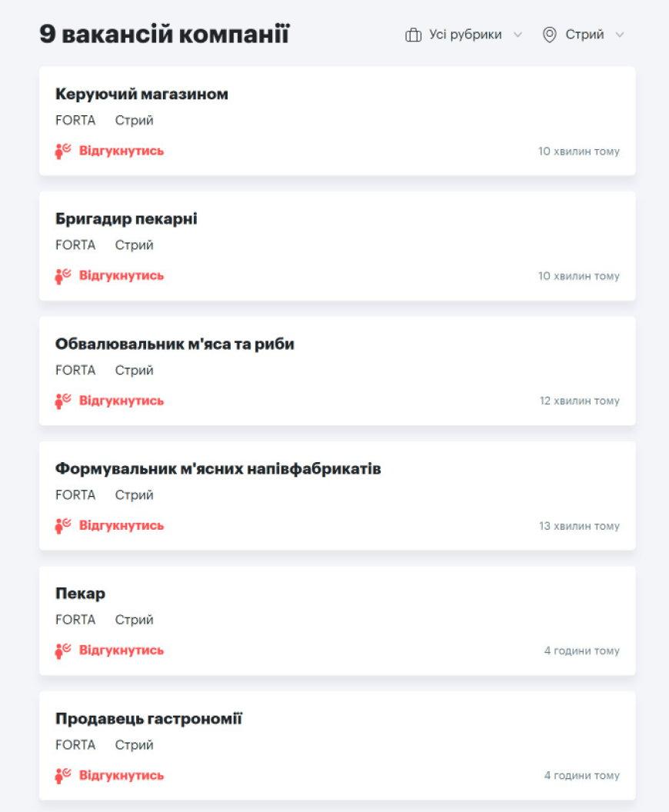The width and height of the screenshot is (669, 812).
Task: Click FORTA company name under Пекар
Action: click(75, 620)
